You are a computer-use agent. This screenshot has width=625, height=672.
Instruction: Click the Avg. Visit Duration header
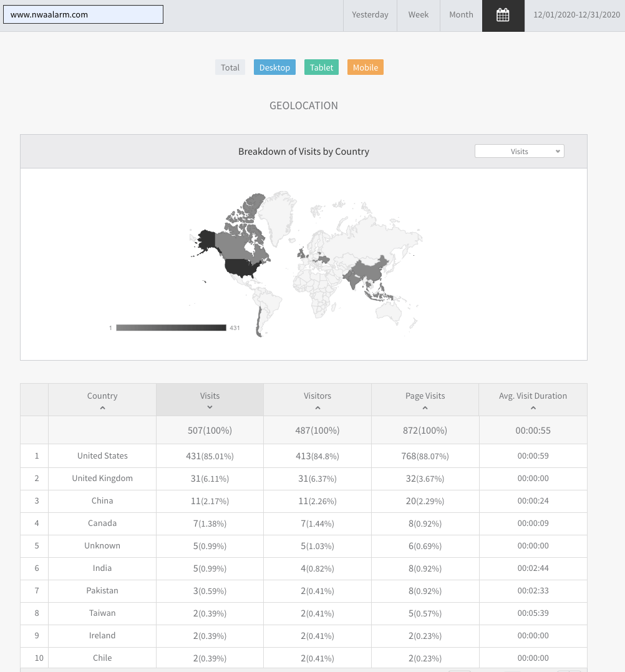point(533,400)
